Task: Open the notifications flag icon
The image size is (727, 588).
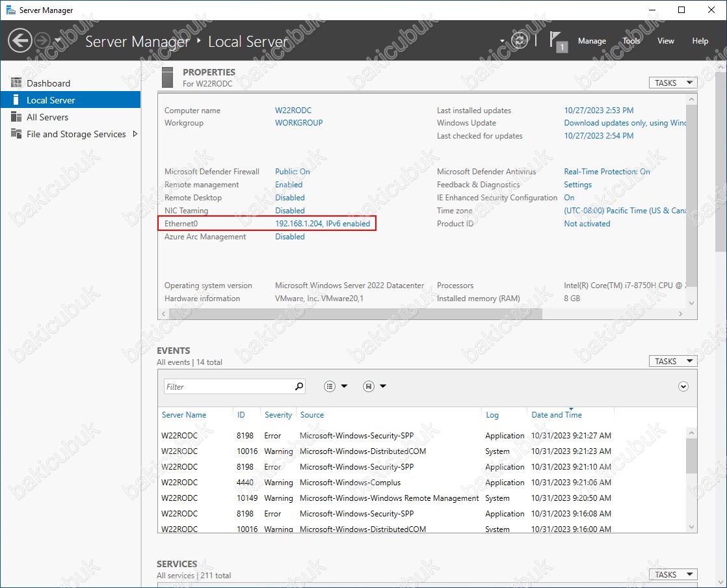Action: (558, 42)
